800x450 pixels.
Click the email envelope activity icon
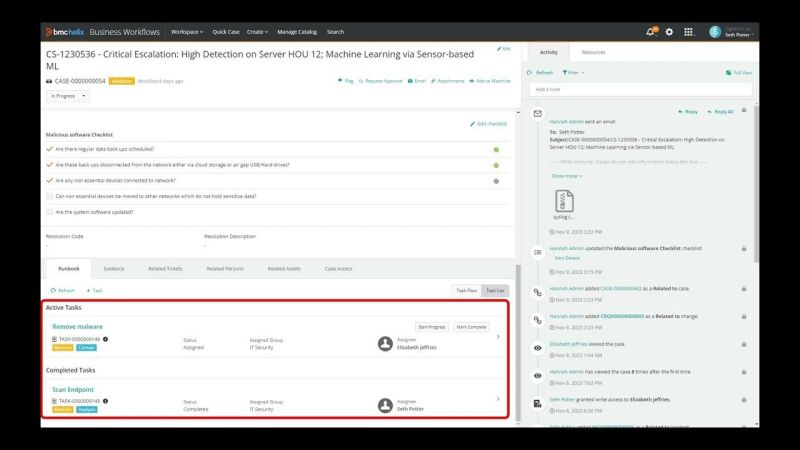pos(537,114)
